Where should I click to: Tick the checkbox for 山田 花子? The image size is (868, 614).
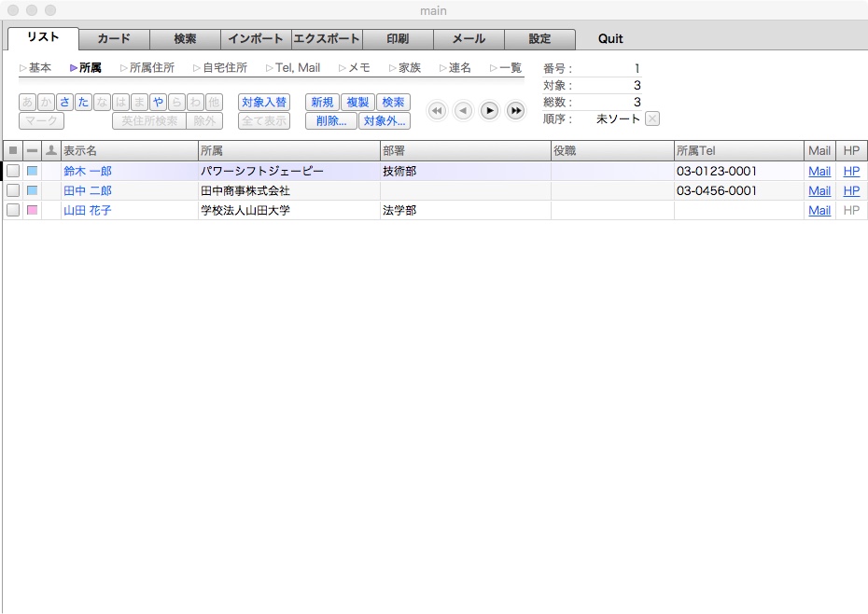tap(13, 211)
